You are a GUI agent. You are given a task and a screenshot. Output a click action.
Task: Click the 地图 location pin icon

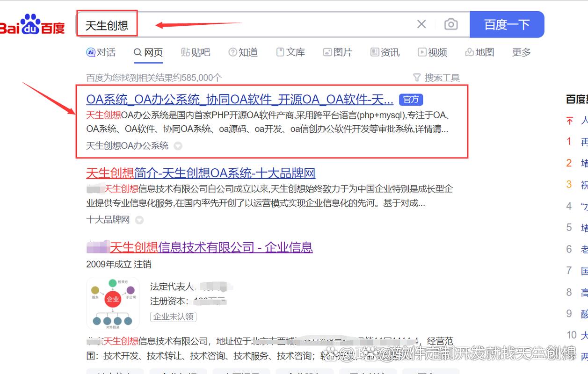(469, 52)
